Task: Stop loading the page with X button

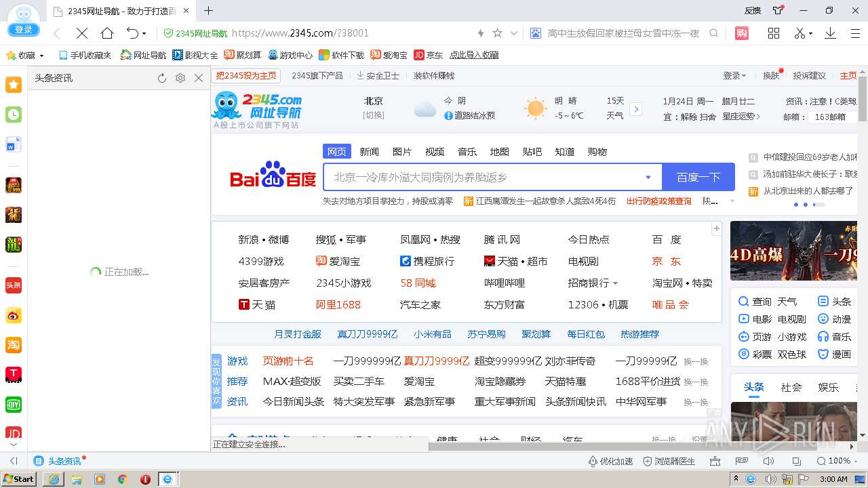Action: point(81,33)
